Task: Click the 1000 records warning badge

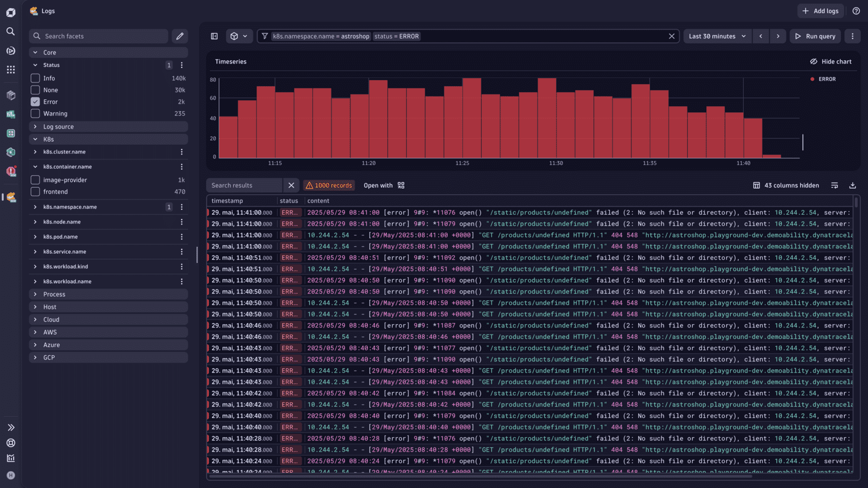Action: click(x=329, y=185)
